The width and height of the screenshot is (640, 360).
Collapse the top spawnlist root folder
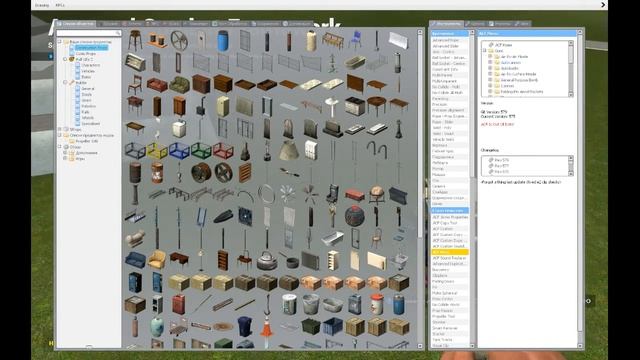tap(60, 42)
